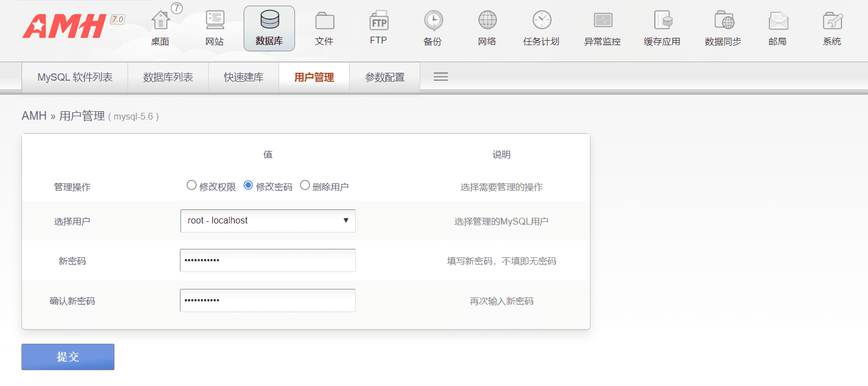Open the 数据同步 (Data Sync) icon
Image resolution: width=868 pixels, height=386 pixels.
click(x=724, y=25)
